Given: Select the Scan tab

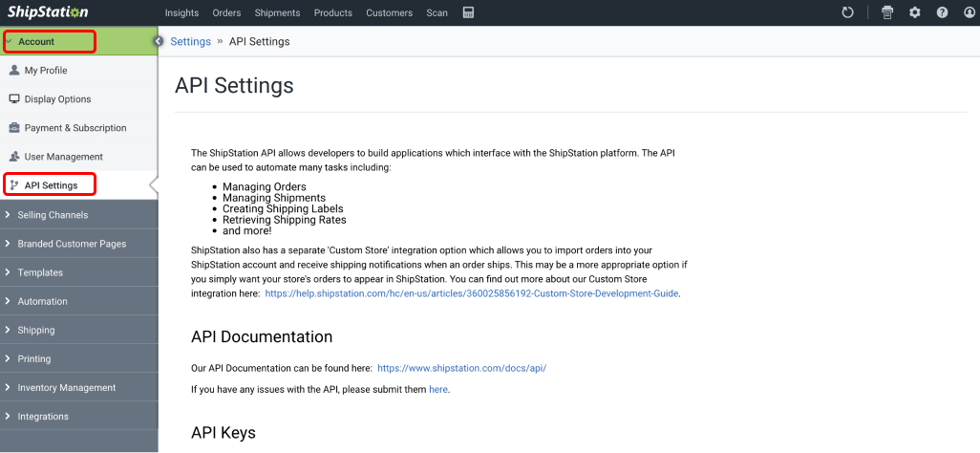Looking at the screenshot, I should [x=437, y=12].
